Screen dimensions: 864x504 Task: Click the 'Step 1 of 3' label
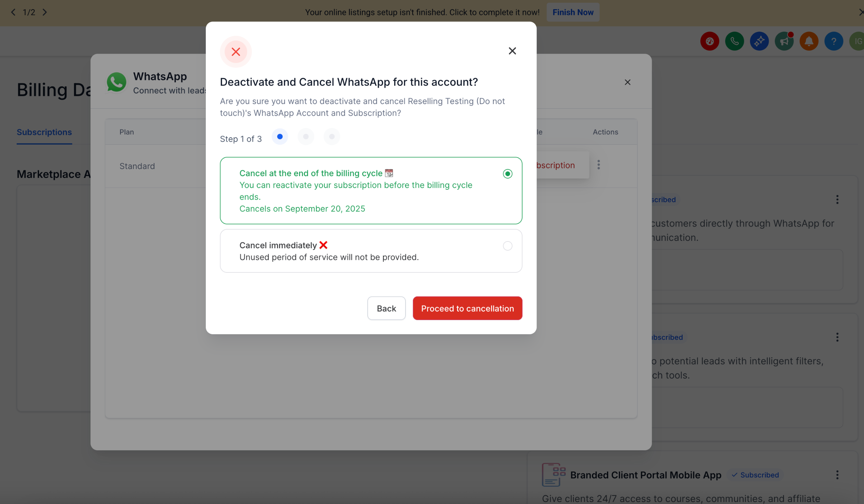click(241, 139)
